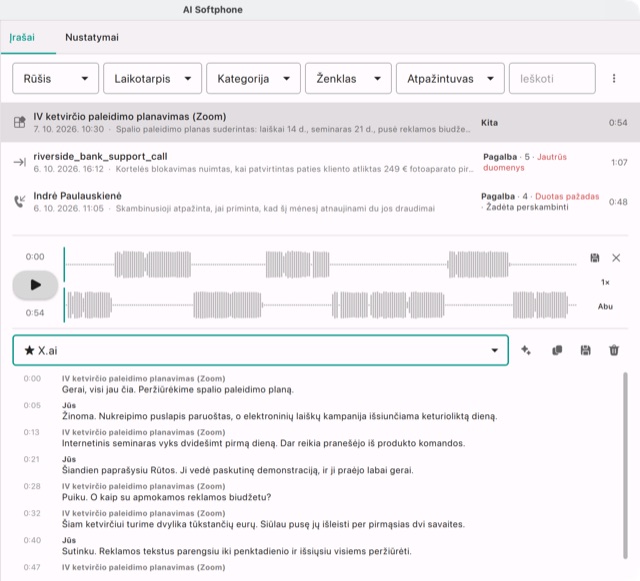Change the 1x playback speed
640x581 pixels.
[x=605, y=282]
